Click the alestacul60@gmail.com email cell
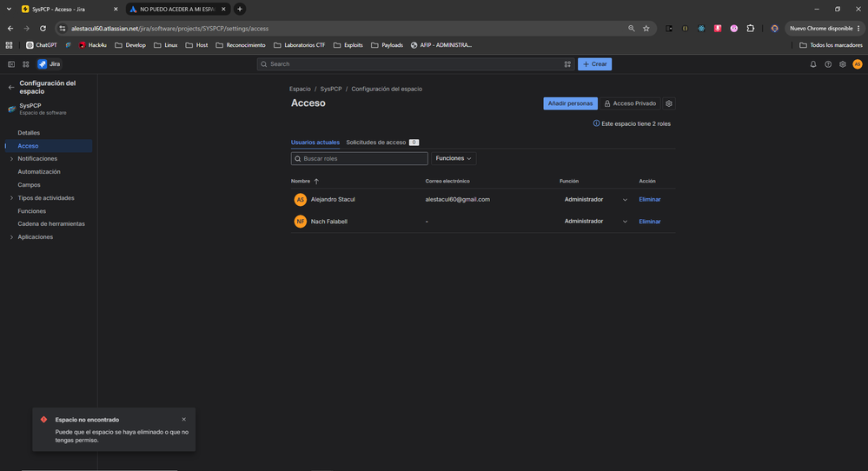 (457, 199)
